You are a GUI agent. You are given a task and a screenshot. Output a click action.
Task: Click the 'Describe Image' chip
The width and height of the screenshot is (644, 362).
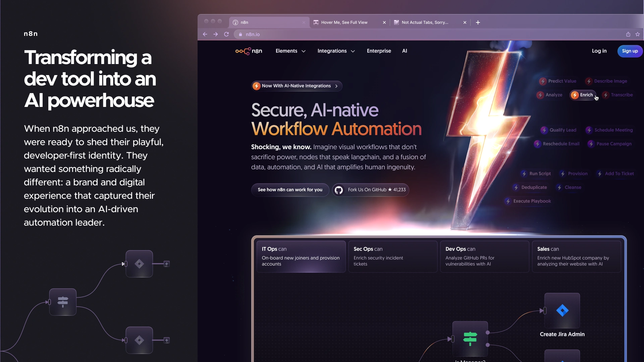point(606,81)
